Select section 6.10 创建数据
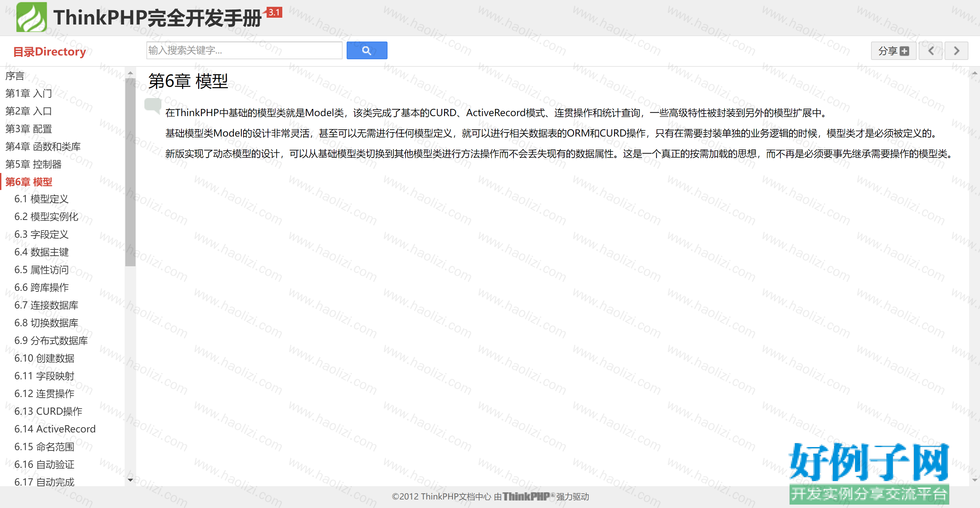Viewport: 980px width, 508px height. tap(44, 358)
